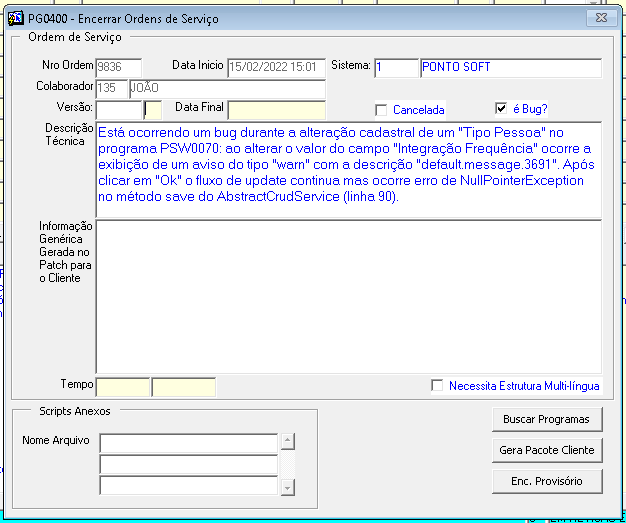The image size is (626, 523).
Task: Focus the first Tempo field
Action: [x=123, y=387]
